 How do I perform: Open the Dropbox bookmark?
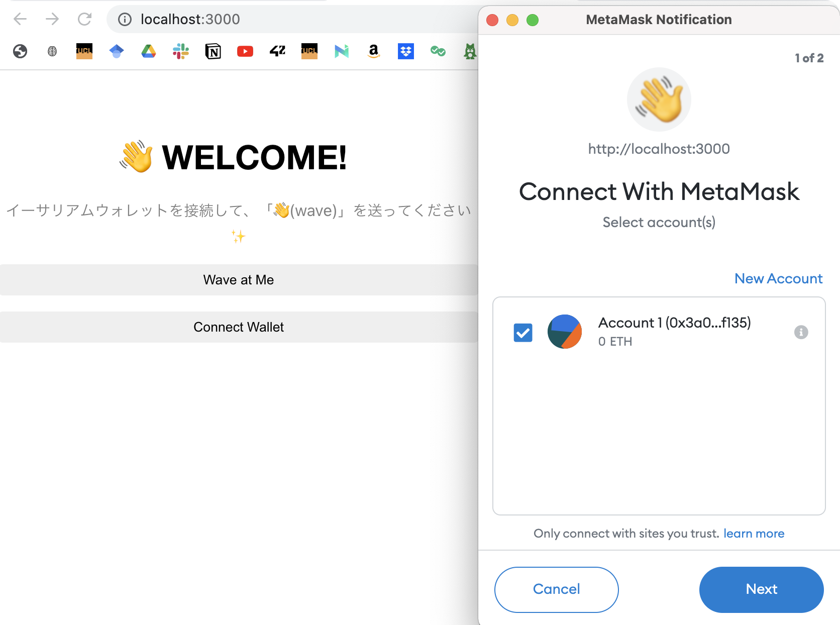(x=406, y=51)
